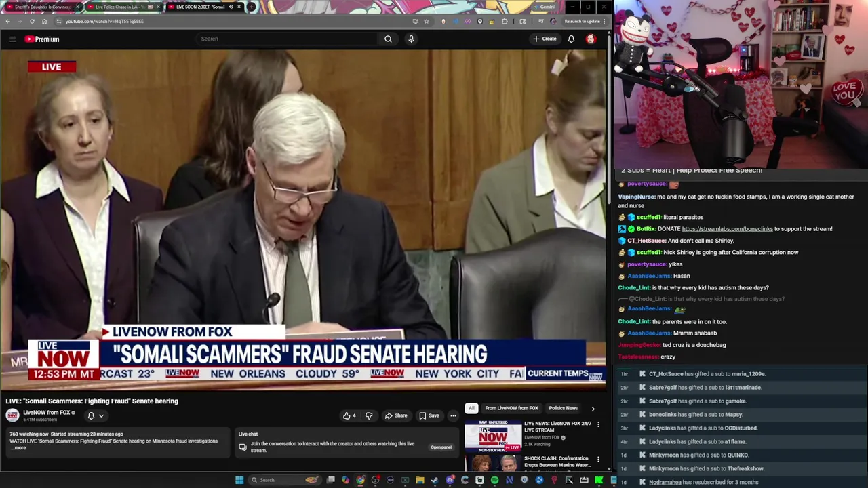Screen dimensions: 868x488
Task: Start voice search with the microphone
Action: pos(411,39)
